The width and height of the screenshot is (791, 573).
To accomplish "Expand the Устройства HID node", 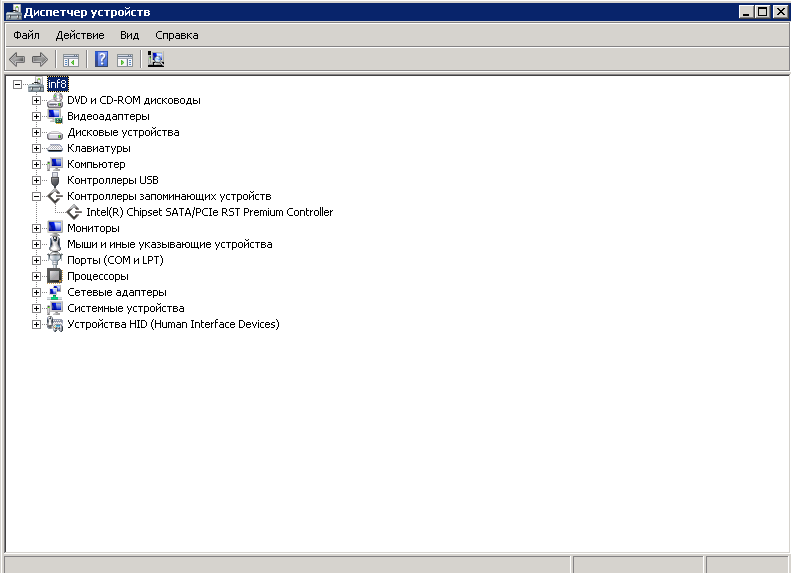I will [x=36, y=325].
